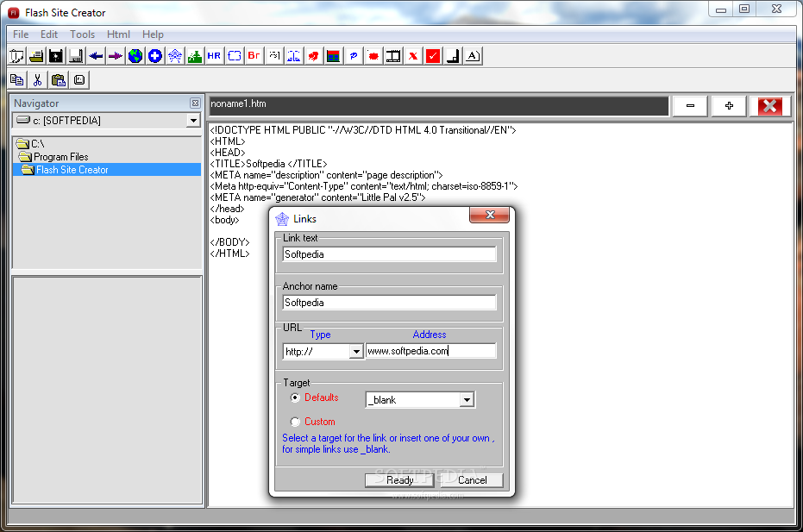Click the plus button beside noname1.htm

(730, 106)
